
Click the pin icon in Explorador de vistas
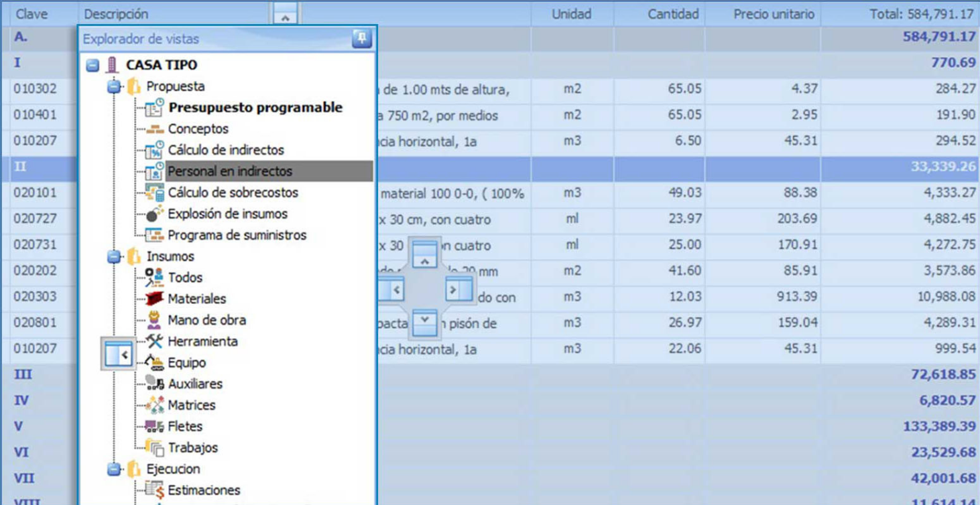[x=361, y=39]
